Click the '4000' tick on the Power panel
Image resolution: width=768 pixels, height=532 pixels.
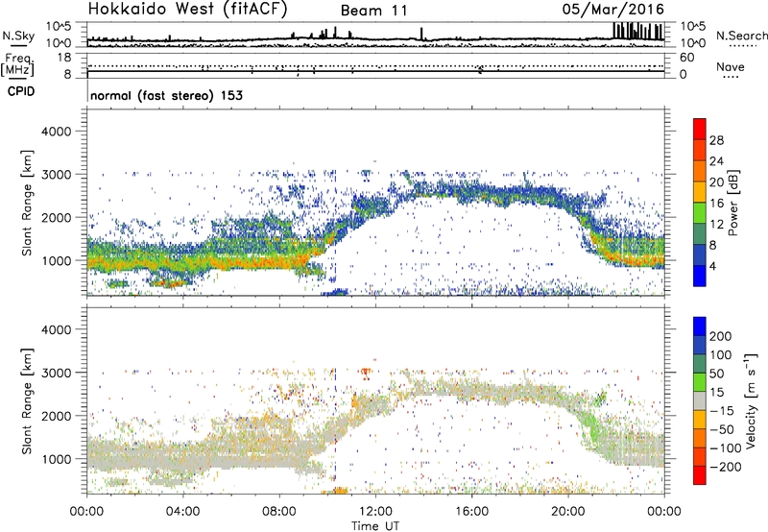(x=57, y=132)
